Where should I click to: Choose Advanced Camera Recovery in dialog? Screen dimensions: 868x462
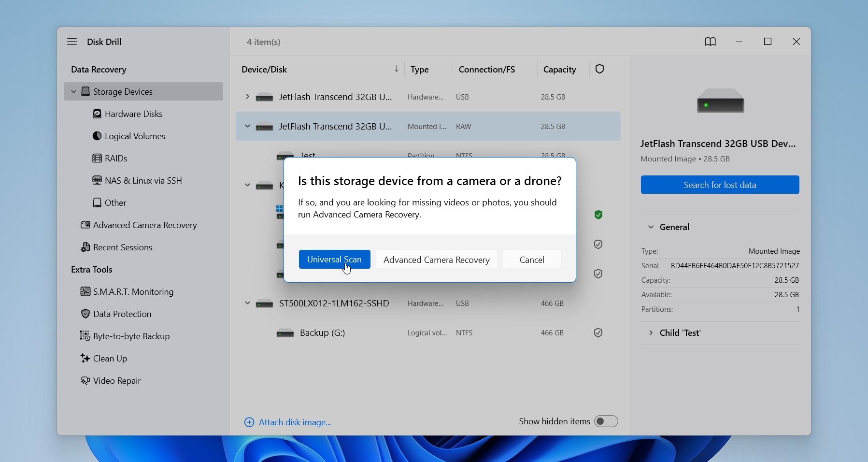[x=437, y=260]
